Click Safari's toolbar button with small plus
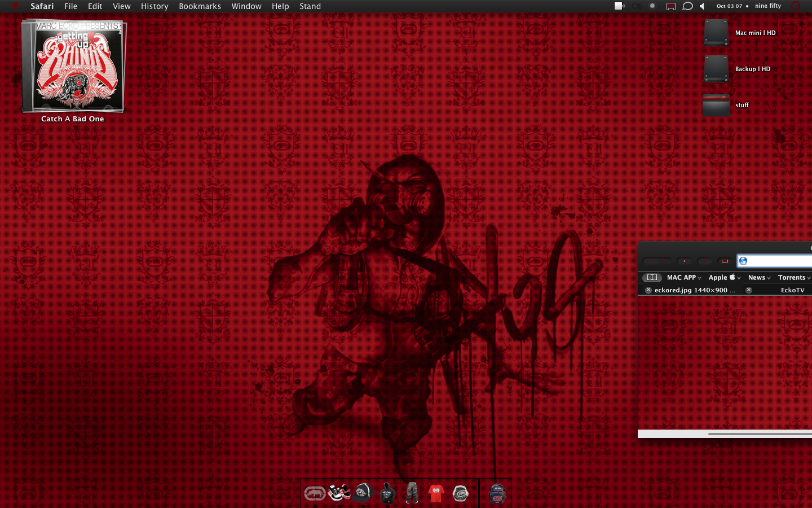 684,261
